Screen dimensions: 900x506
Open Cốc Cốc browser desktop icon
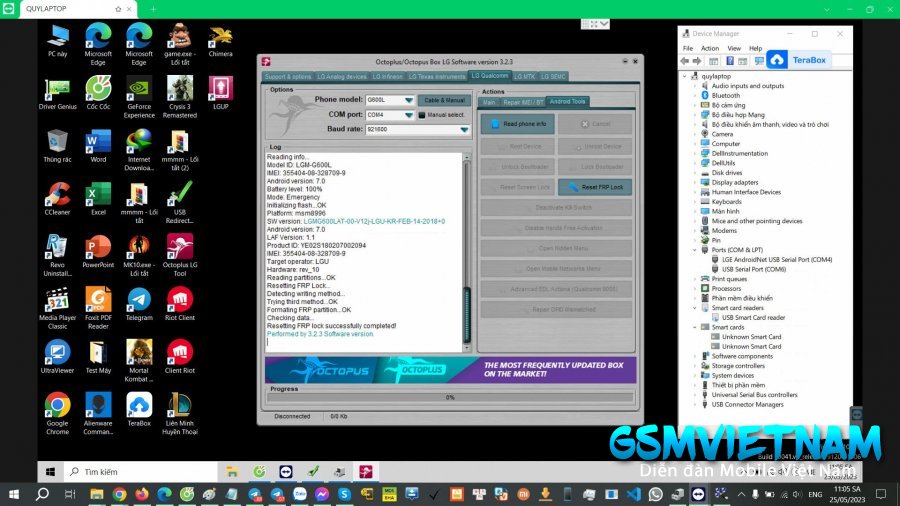[x=98, y=93]
